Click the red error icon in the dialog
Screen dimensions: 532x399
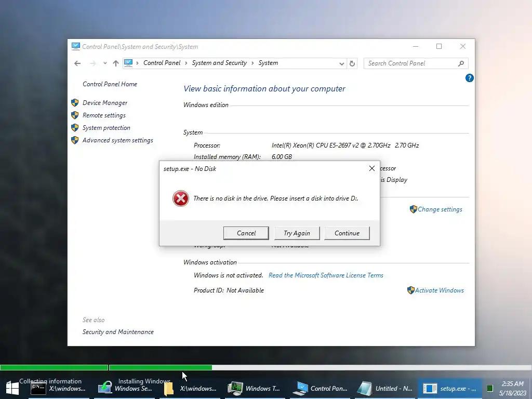(x=180, y=198)
